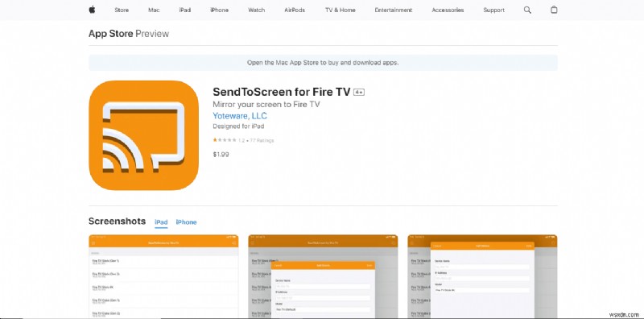Click the 'SendToScreen for Fire TV' title
The image size is (644, 319).
pos(281,92)
